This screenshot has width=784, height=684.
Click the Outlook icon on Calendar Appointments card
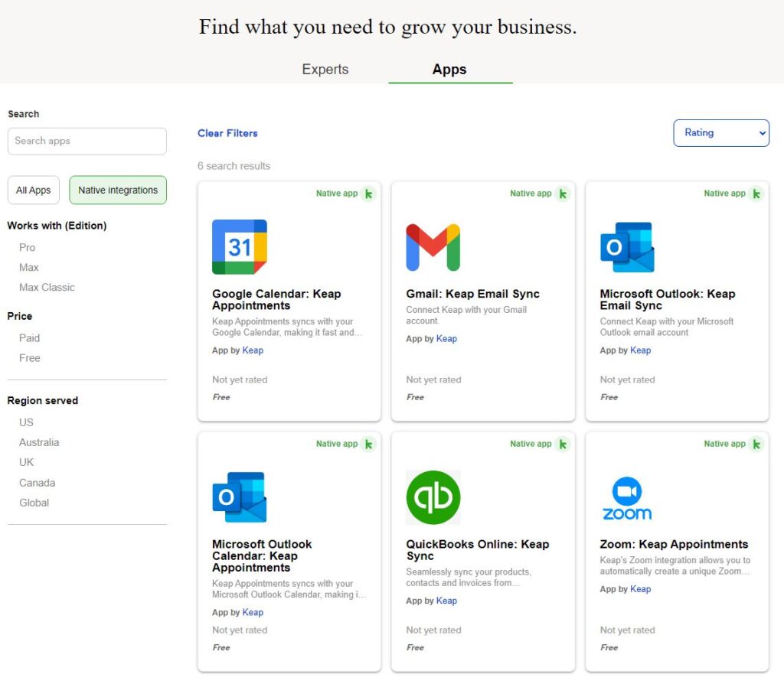(240, 497)
